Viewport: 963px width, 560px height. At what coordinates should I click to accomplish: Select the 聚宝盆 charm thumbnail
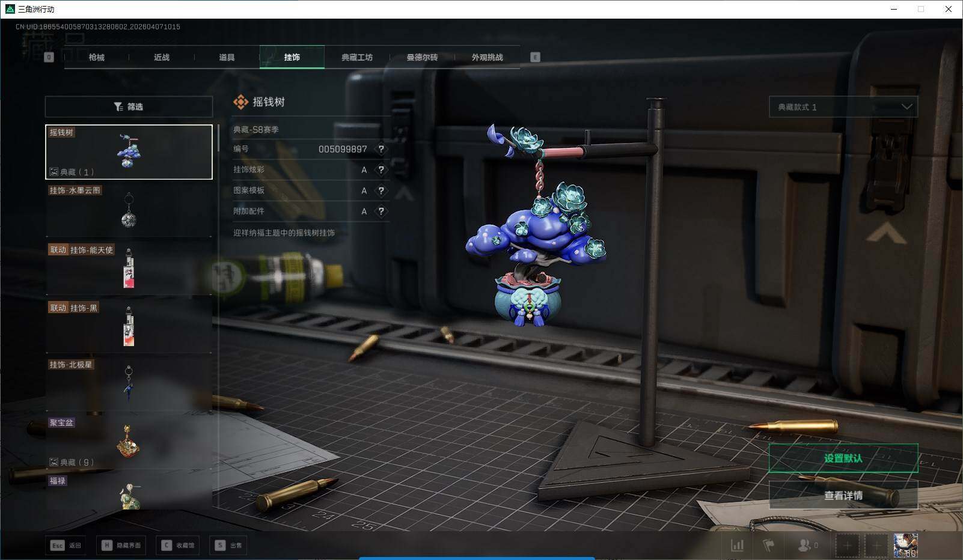click(x=129, y=442)
